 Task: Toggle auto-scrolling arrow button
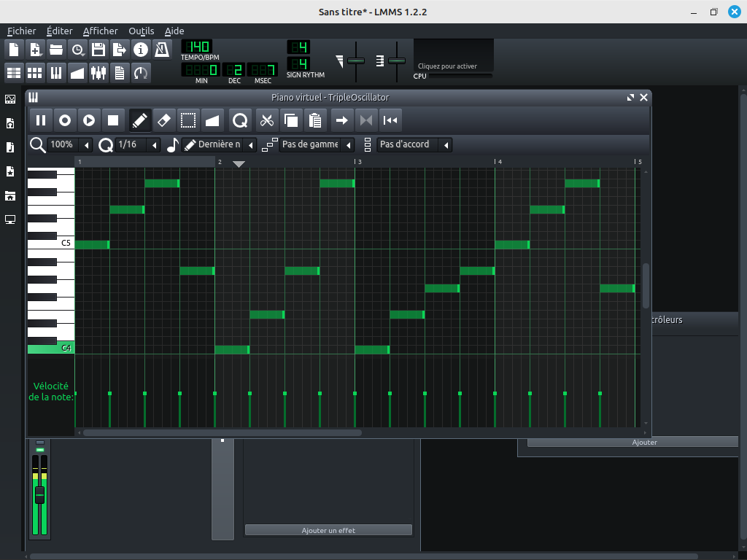click(341, 120)
